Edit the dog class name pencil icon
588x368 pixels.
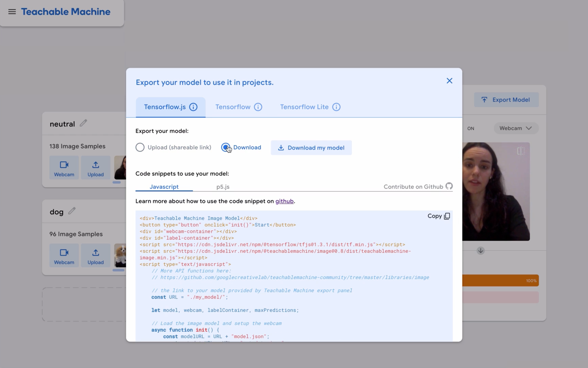72,211
